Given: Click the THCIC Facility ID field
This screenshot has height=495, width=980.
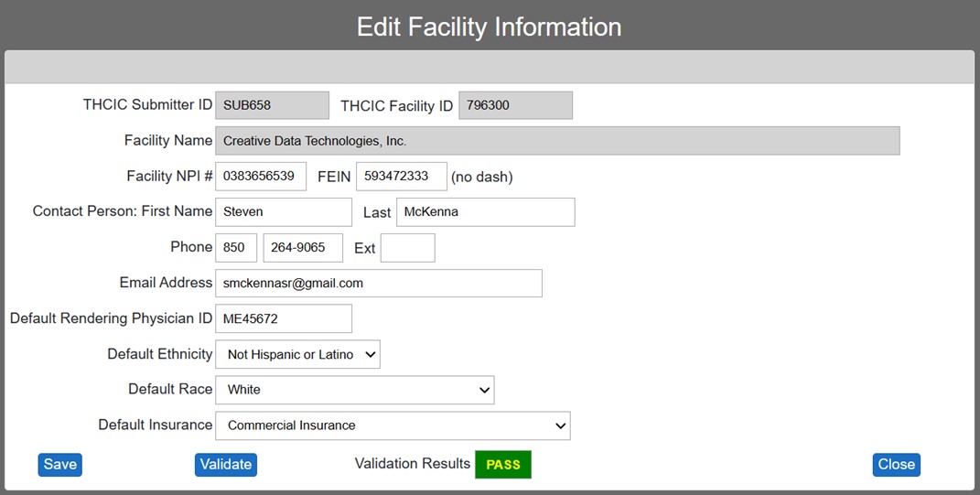Looking at the screenshot, I should coord(516,105).
